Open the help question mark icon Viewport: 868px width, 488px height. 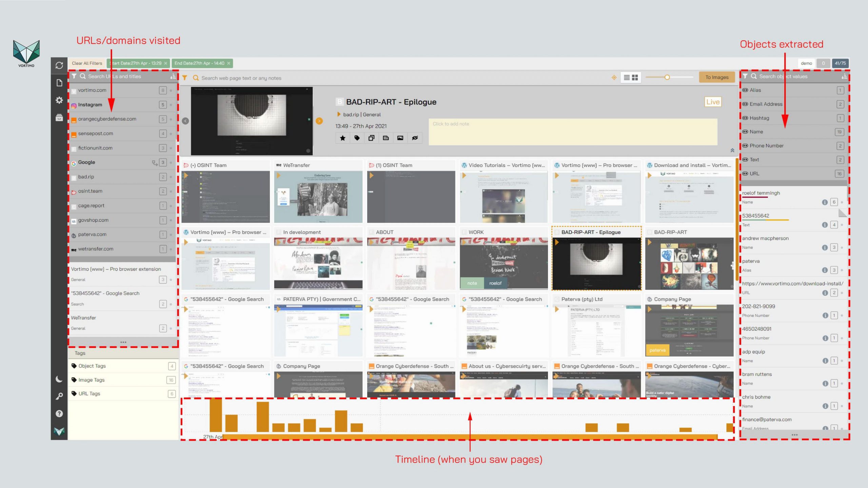pos(59,413)
